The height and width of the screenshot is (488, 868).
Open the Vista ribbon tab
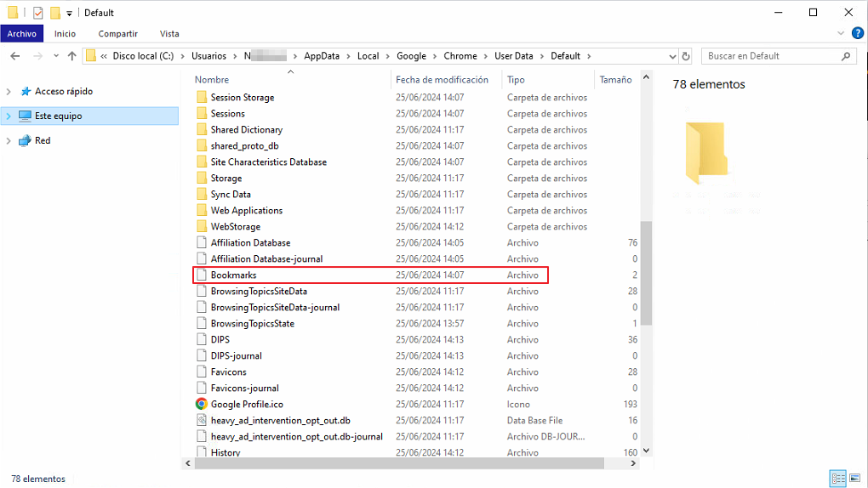pos(169,34)
